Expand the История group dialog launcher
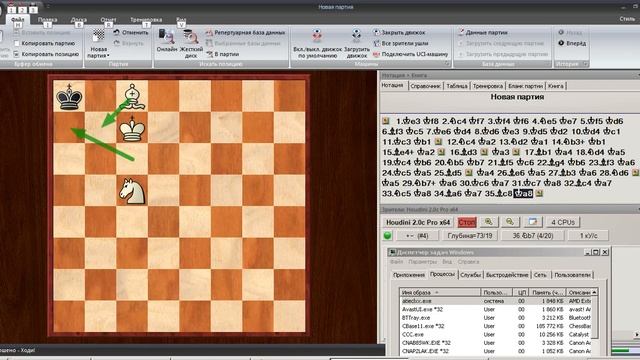This screenshot has width=640, height=360. pyautogui.click(x=585, y=64)
